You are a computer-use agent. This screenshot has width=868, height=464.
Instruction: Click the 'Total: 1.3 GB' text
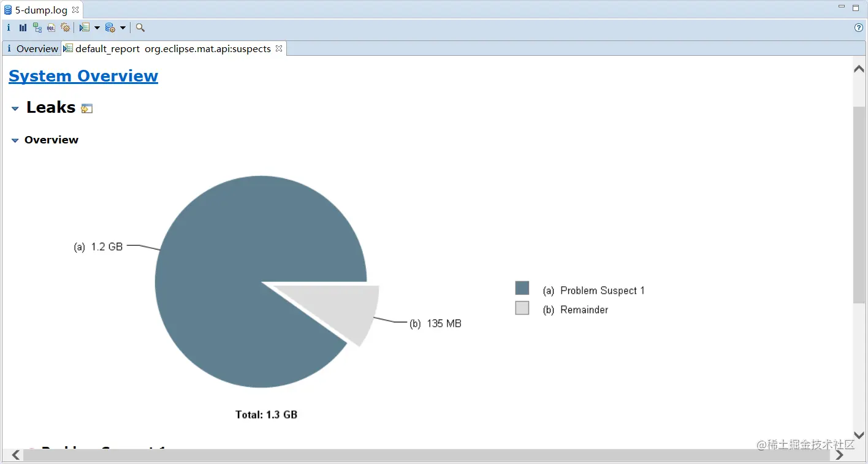pos(266,415)
